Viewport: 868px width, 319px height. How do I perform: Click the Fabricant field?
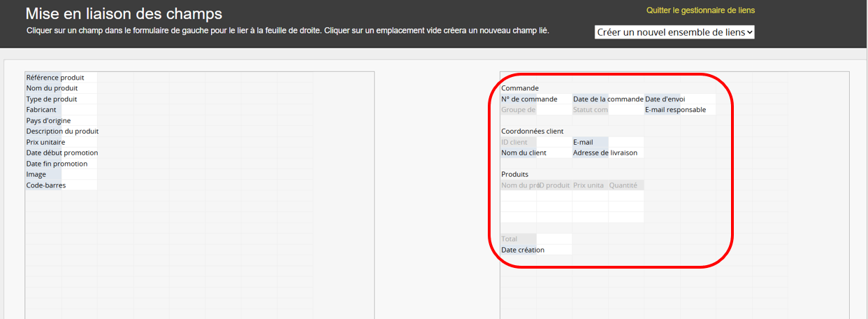(41, 110)
